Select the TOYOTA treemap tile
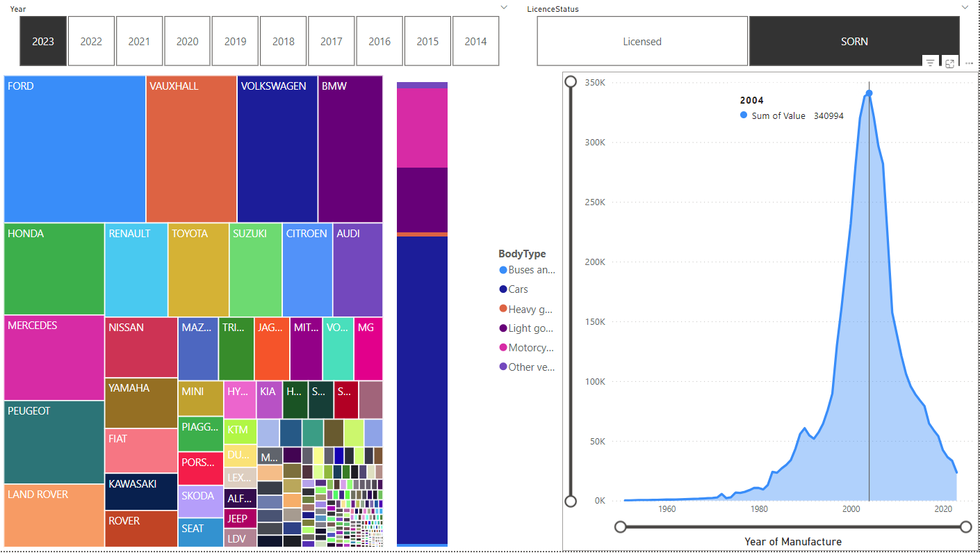The height and width of the screenshot is (553, 980). coord(198,270)
